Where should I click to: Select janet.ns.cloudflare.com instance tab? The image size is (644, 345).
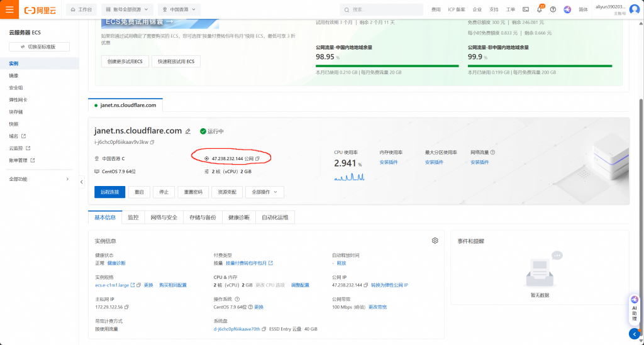125,106
